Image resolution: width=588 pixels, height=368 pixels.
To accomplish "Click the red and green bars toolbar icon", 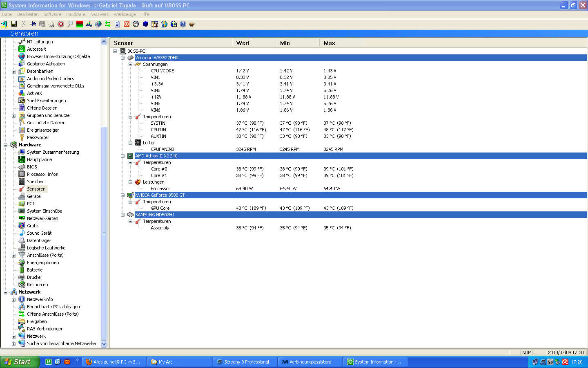I will pyautogui.click(x=80, y=24).
